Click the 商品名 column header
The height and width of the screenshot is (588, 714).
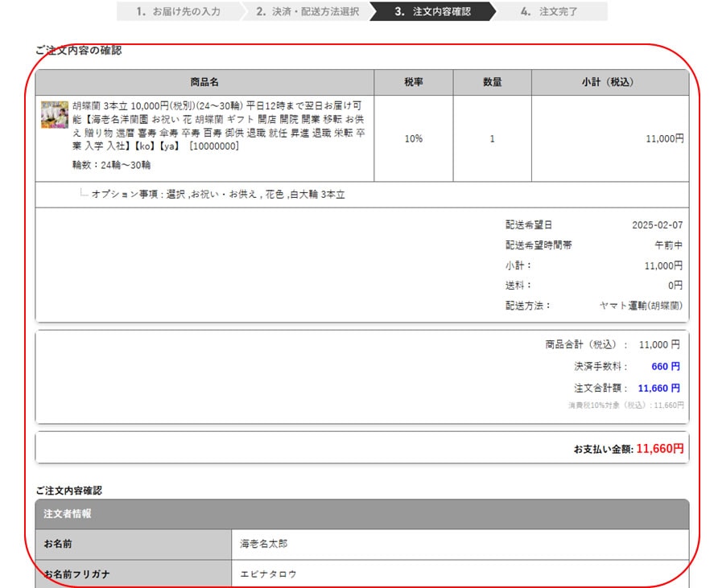click(x=204, y=82)
